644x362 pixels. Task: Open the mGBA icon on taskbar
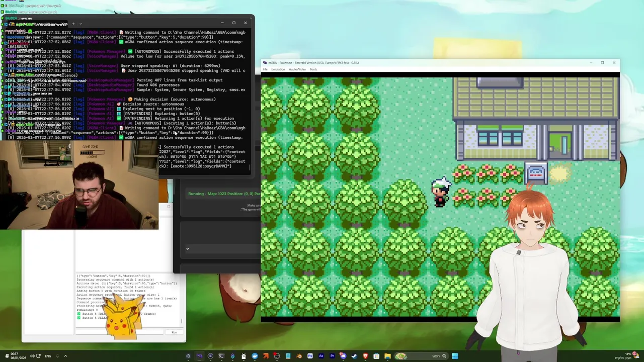tap(199, 356)
